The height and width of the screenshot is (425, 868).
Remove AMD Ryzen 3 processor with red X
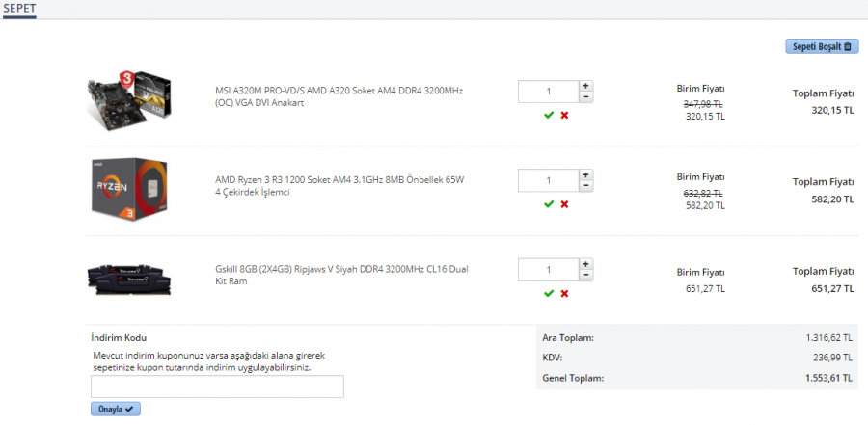point(564,203)
